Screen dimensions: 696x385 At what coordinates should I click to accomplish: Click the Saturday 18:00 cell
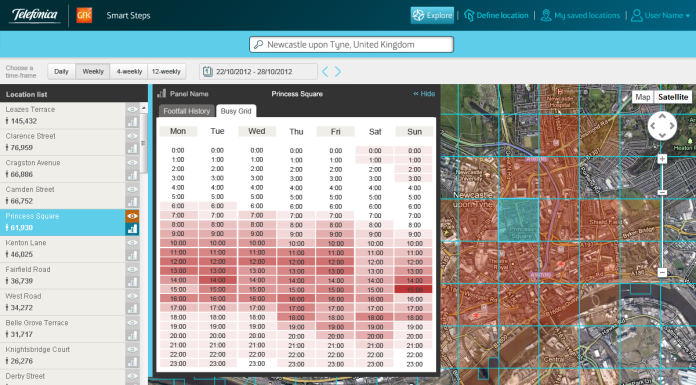click(x=375, y=318)
